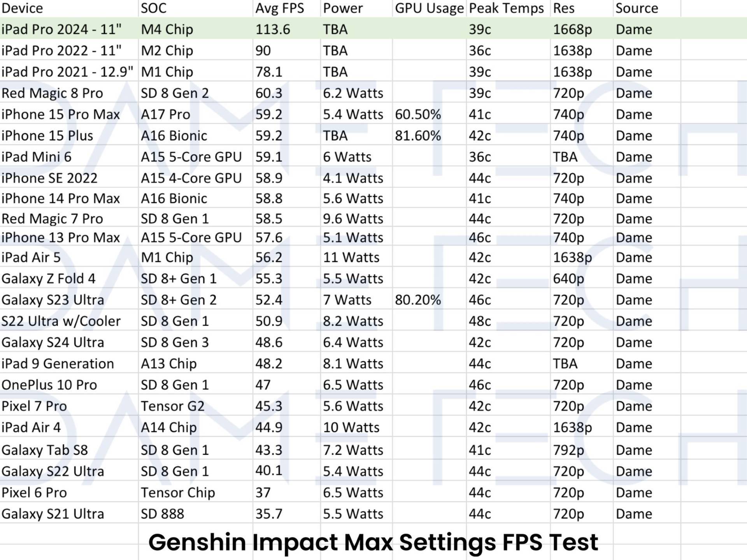The height and width of the screenshot is (560, 747).
Task: Click the A17 Pro SOC cell
Action: 165,114
